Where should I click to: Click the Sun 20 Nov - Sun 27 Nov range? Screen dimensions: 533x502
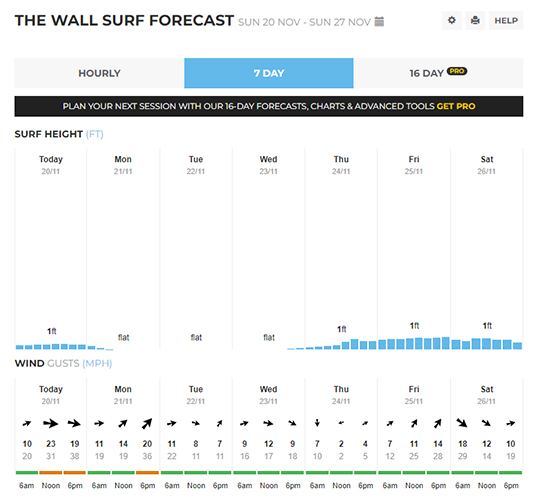pos(304,22)
